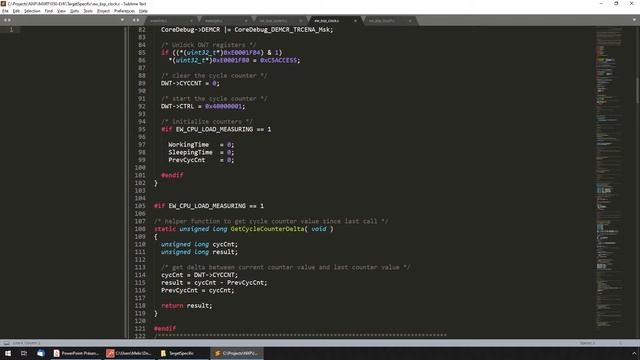The height and width of the screenshot is (360, 640).
Task: Click the 'helper function to get cycle counter' comment
Action: (x=271, y=221)
